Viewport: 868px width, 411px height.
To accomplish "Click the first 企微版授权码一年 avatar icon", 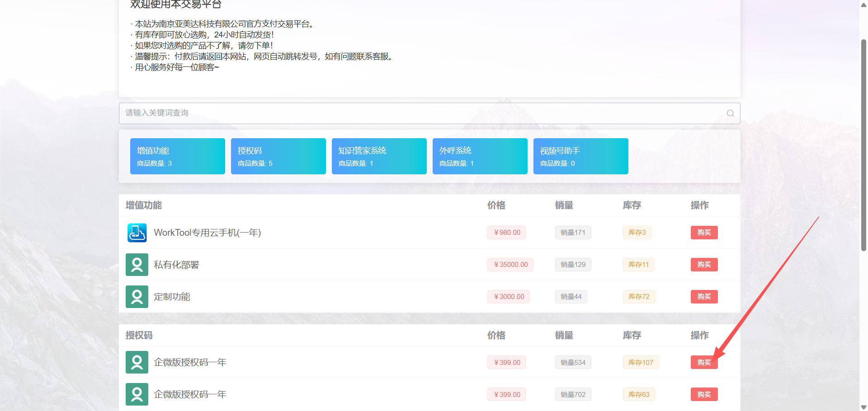I will pyautogui.click(x=137, y=362).
